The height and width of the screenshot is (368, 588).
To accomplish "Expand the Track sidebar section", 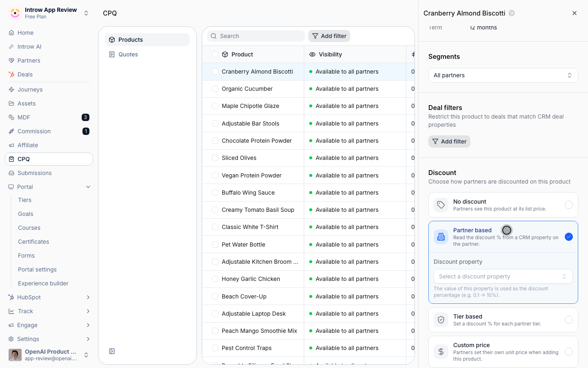I will click(49, 311).
